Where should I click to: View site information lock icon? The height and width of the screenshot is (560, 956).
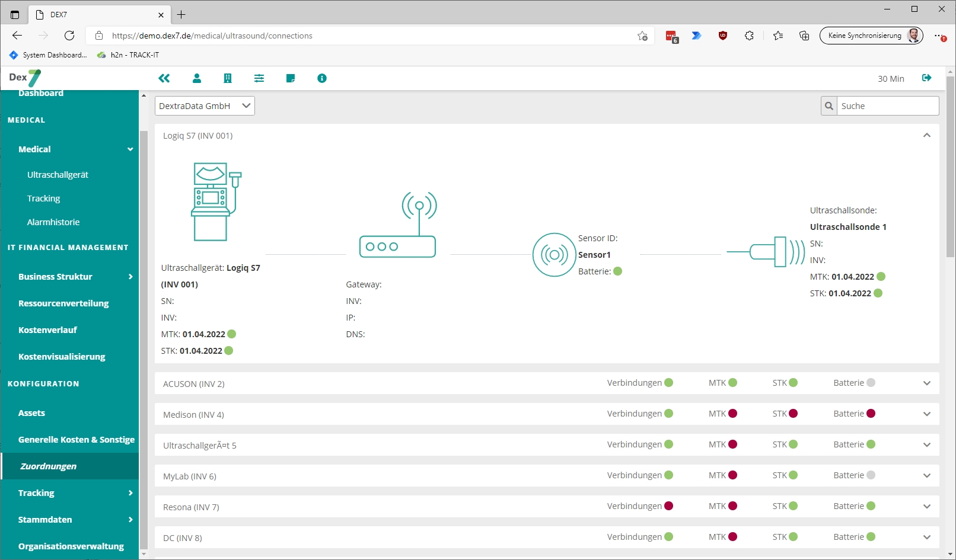99,36
